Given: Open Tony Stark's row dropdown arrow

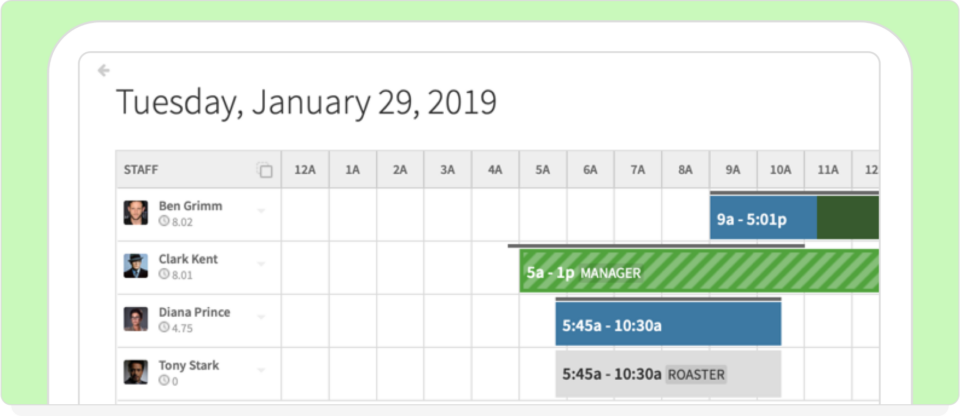Looking at the screenshot, I should coord(261,370).
